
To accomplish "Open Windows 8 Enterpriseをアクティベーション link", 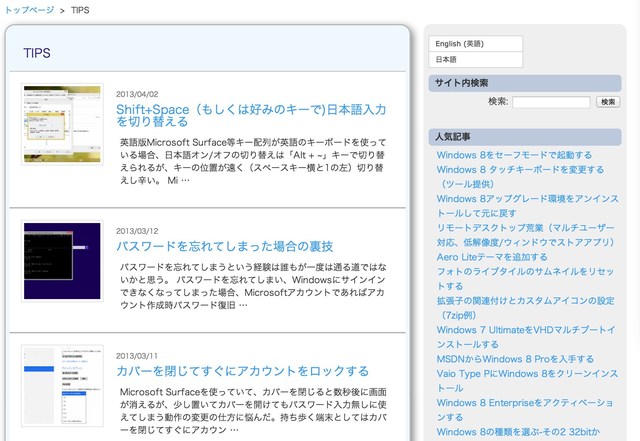I will pyautogui.click(x=525, y=402).
